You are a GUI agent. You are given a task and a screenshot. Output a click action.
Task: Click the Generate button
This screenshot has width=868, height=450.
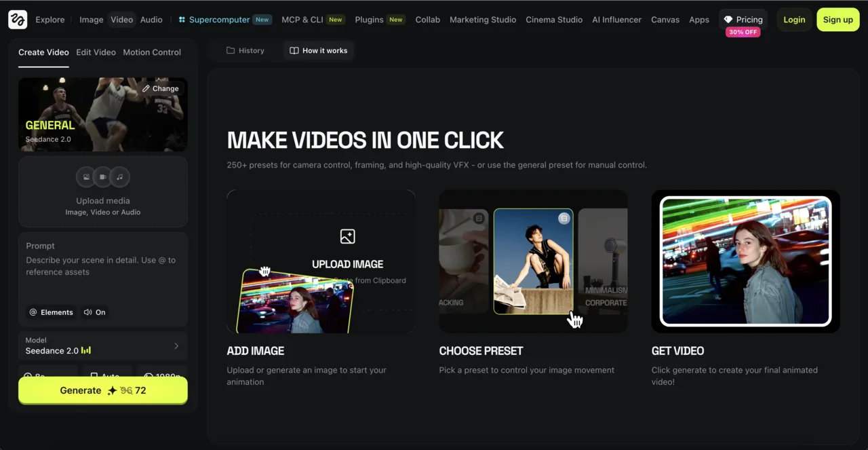point(103,390)
